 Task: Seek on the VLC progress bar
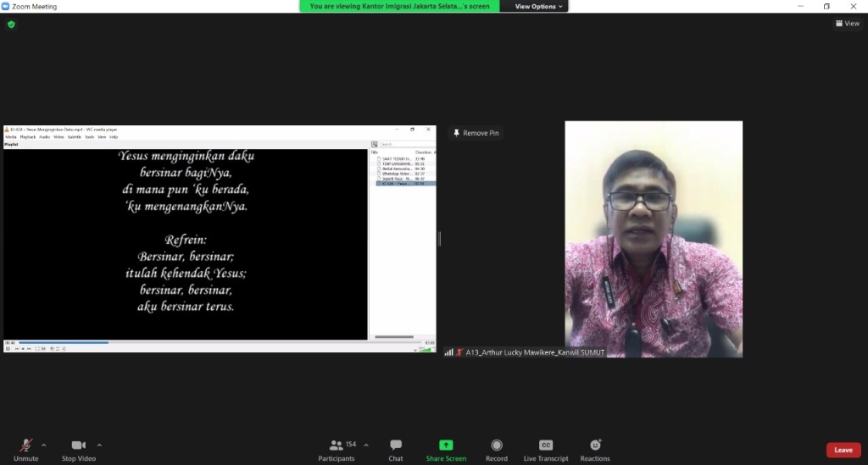tap(220, 343)
